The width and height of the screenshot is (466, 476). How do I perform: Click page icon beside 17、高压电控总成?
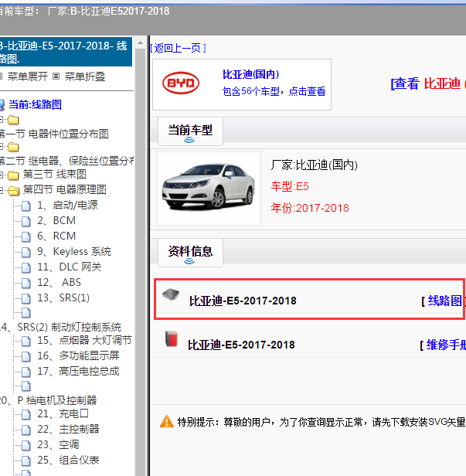tap(26, 372)
